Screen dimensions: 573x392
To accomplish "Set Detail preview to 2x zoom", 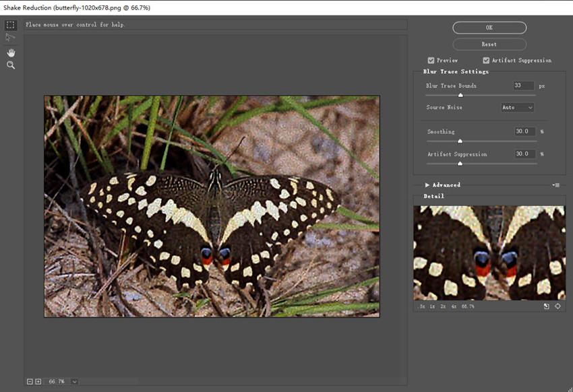I will [x=442, y=306].
